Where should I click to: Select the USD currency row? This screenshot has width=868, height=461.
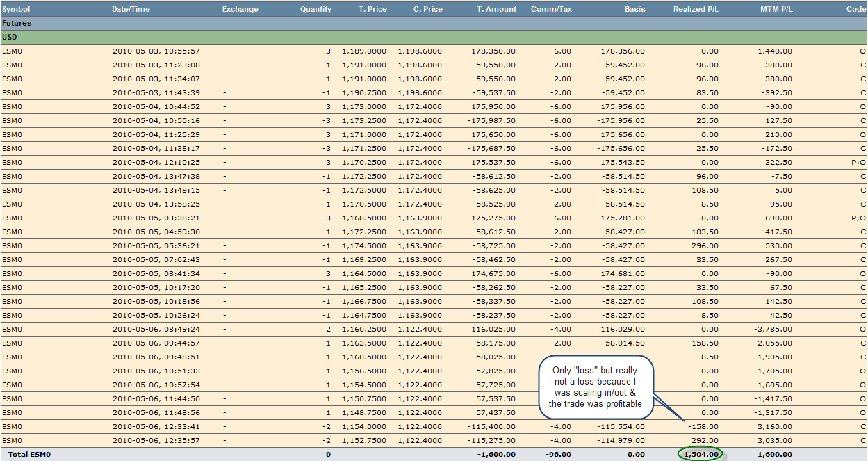pyautogui.click(x=434, y=37)
